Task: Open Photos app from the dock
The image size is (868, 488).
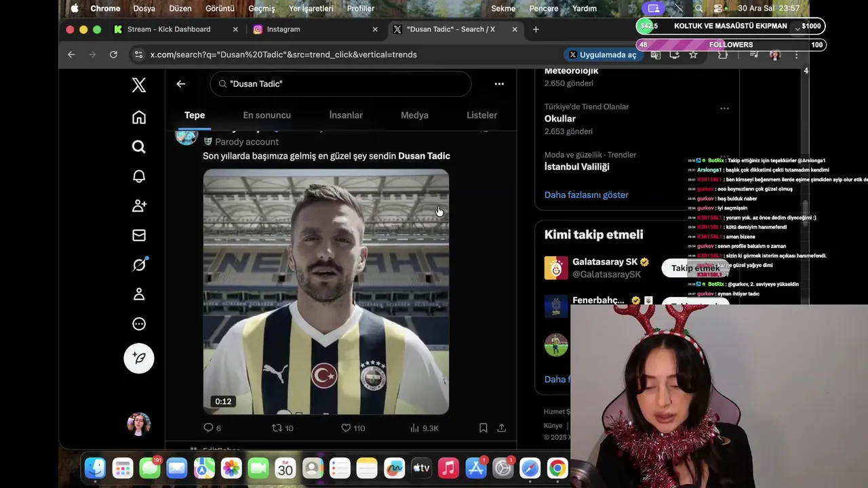Action: click(x=231, y=468)
